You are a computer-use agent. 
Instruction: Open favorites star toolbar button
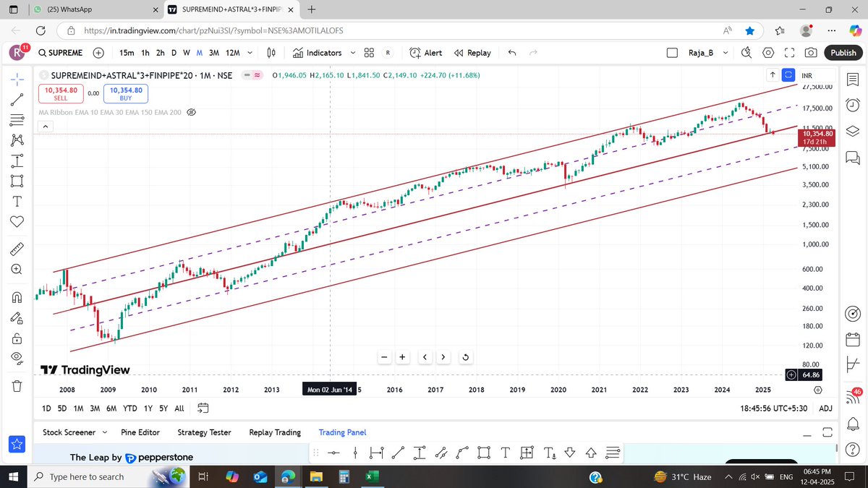coord(17,443)
